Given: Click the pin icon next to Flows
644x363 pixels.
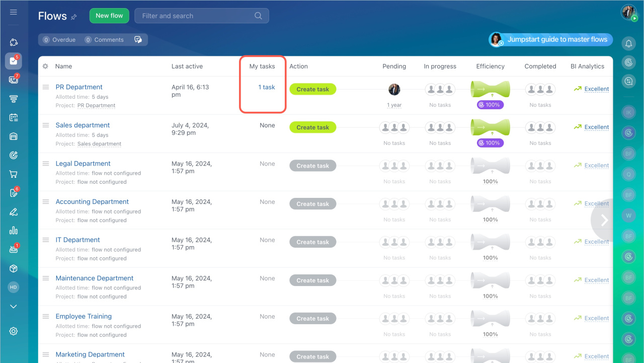Looking at the screenshot, I should coord(74,17).
